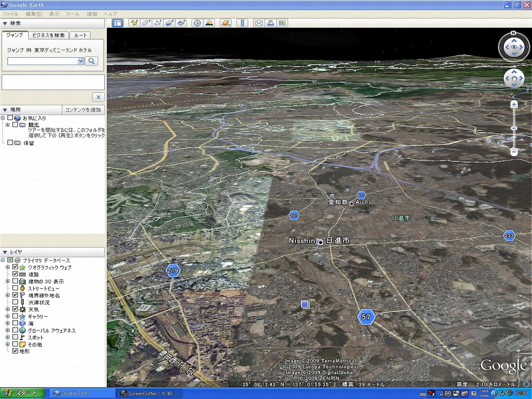532x399 pixels.
Task: Click route 219 hexagon marker on map
Action: point(173,271)
